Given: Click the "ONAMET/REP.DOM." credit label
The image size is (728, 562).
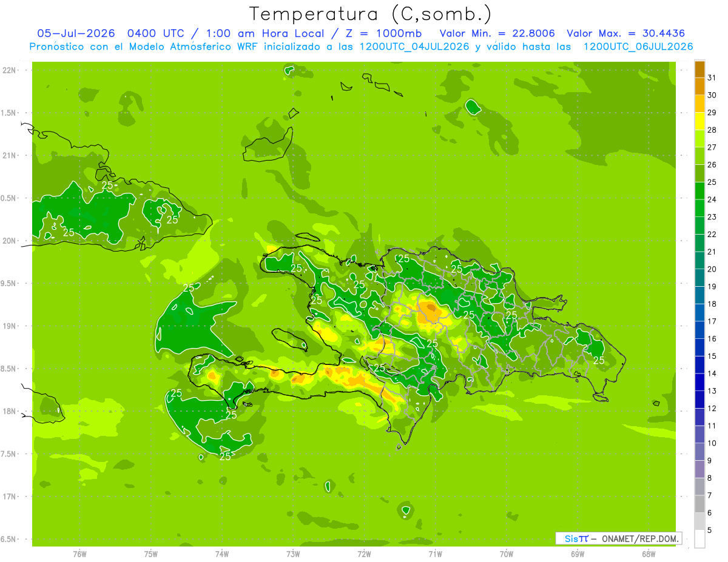Looking at the screenshot, I should (x=640, y=538).
